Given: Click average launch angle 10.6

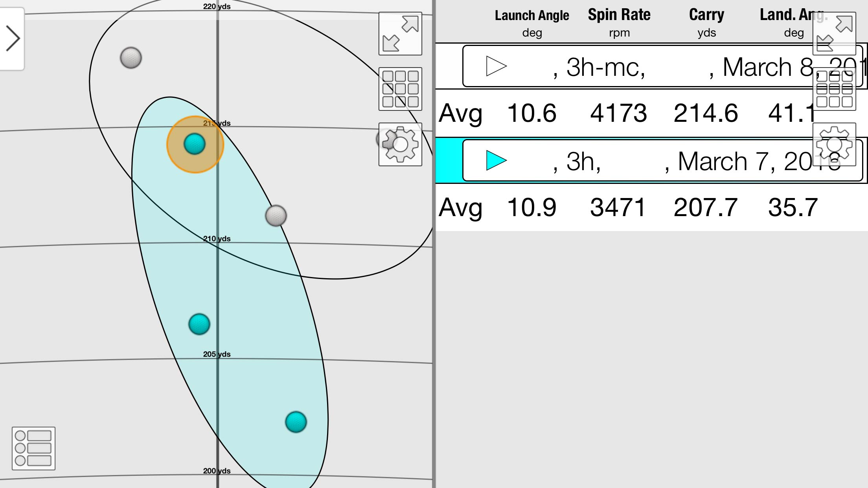Looking at the screenshot, I should (531, 113).
